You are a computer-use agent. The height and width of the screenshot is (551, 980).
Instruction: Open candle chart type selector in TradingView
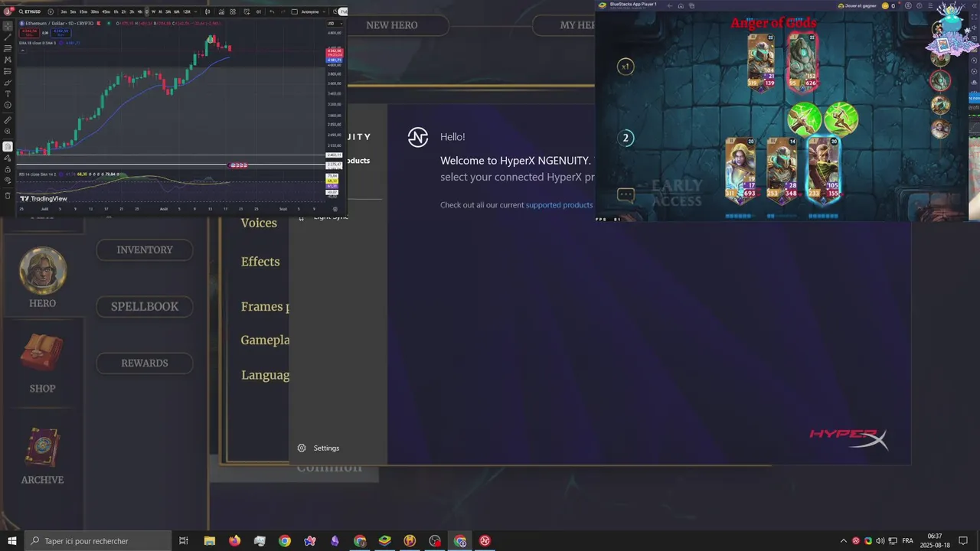tap(208, 11)
